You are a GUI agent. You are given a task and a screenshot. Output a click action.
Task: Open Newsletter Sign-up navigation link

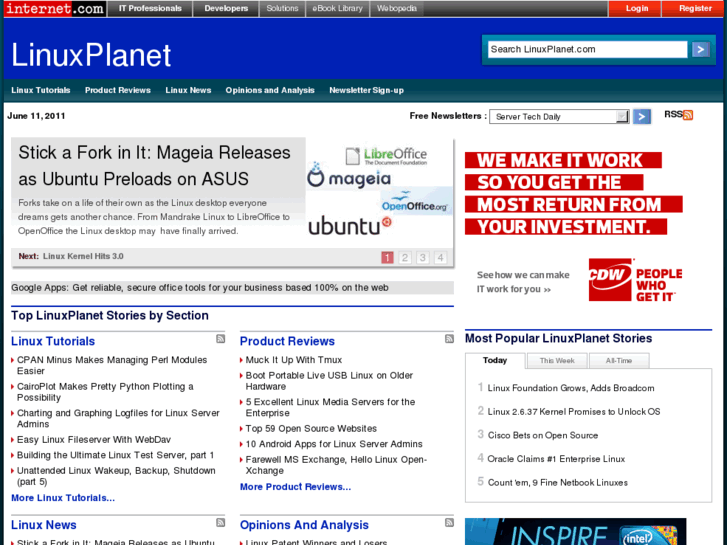(366, 90)
